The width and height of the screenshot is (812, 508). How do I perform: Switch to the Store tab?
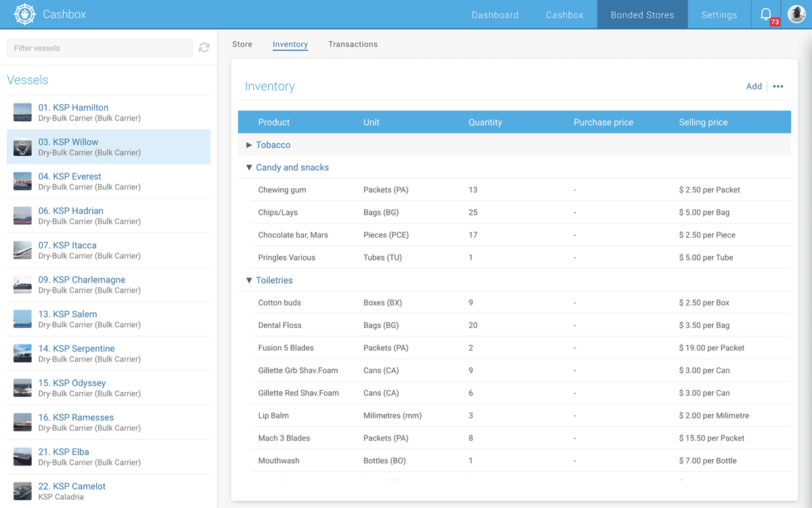point(242,45)
